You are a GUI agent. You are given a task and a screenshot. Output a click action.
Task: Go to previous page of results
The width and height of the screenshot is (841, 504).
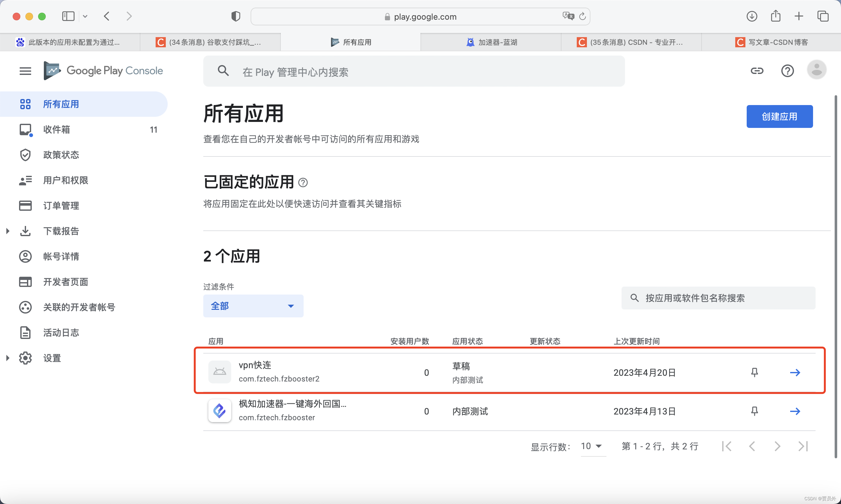752,446
